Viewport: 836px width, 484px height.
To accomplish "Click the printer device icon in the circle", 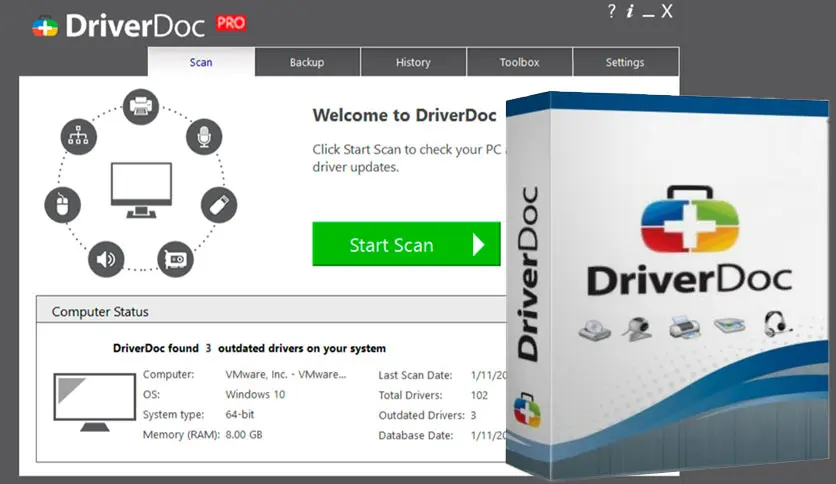I will 142,105.
